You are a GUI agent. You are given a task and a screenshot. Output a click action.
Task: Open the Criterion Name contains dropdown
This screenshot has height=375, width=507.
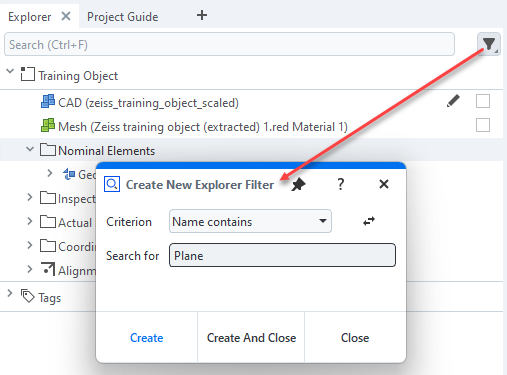pyautogui.click(x=250, y=221)
